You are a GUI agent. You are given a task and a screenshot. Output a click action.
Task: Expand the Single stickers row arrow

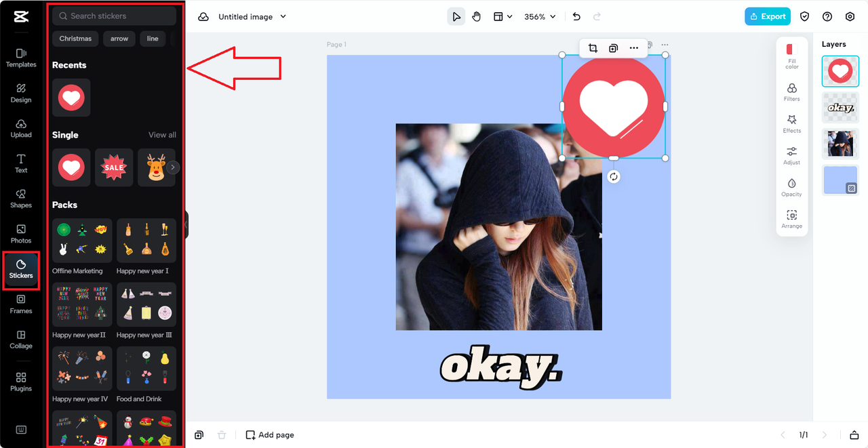tap(174, 167)
